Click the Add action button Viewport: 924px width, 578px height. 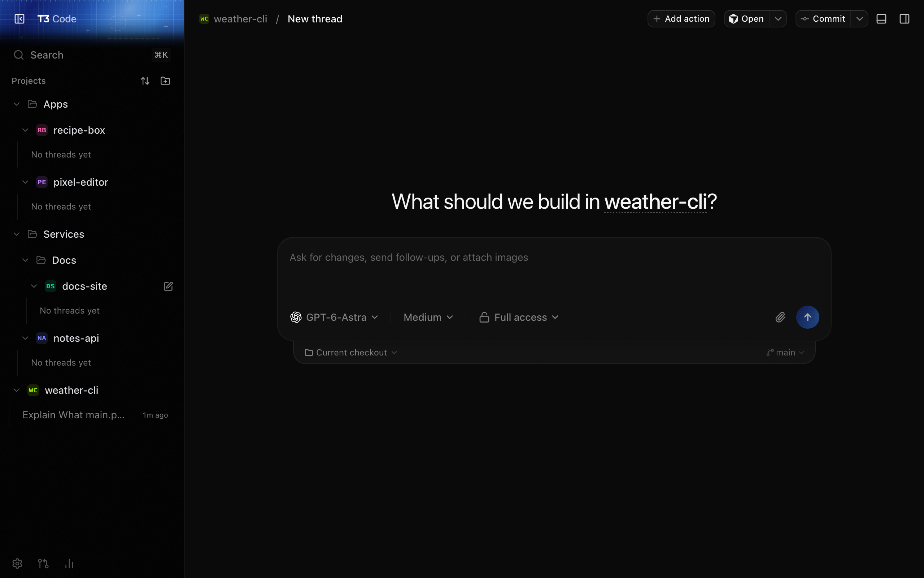[x=681, y=19]
